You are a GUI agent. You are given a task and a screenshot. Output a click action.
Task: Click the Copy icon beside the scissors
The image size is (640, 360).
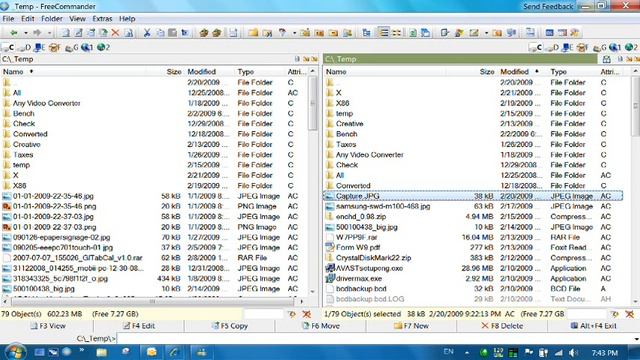coord(160,33)
